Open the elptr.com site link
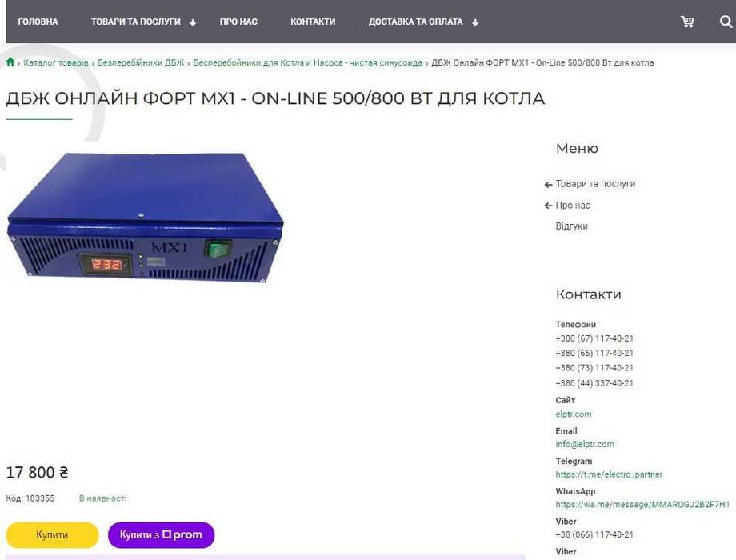Viewport: 736px width, 560px height. click(x=574, y=414)
